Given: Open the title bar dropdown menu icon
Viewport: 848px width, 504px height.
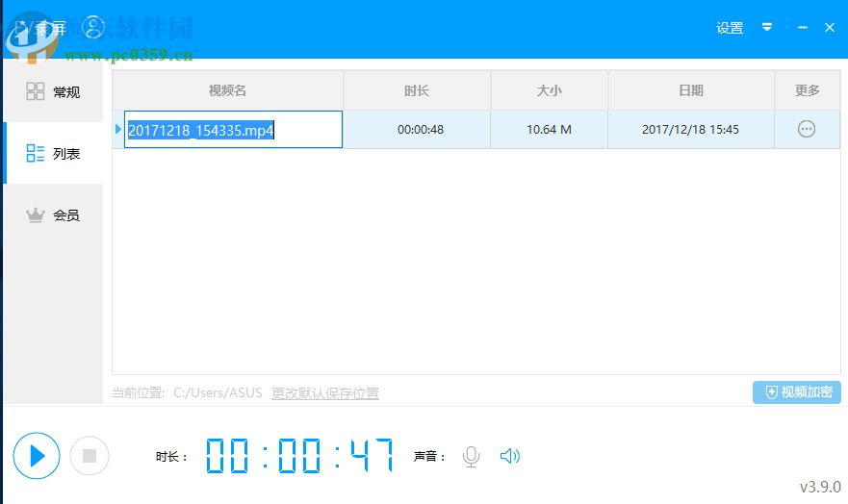Looking at the screenshot, I should [x=767, y=27].
